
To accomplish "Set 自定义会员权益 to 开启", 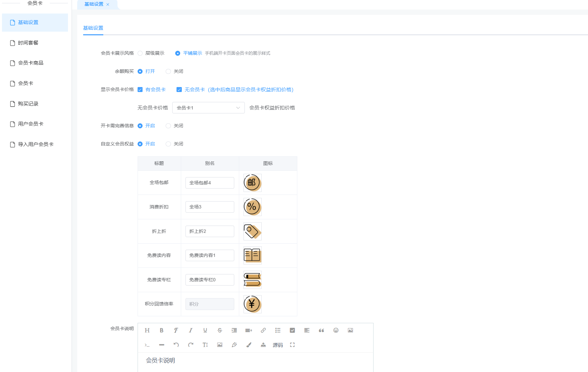I will (x=140, y=144).
